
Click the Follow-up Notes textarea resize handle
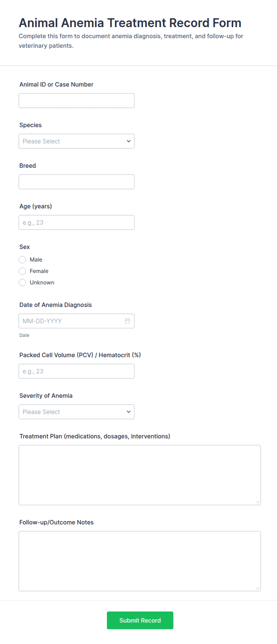(x=258, y=588)
